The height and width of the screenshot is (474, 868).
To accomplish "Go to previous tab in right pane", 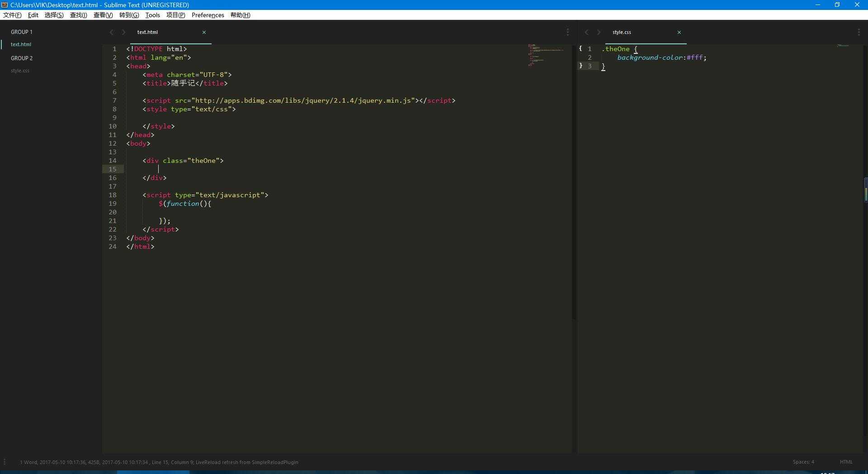I will coord(587,32).
